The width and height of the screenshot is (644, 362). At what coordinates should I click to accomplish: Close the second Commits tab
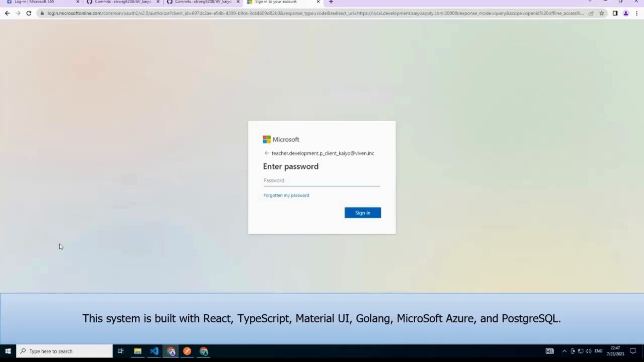238,2
